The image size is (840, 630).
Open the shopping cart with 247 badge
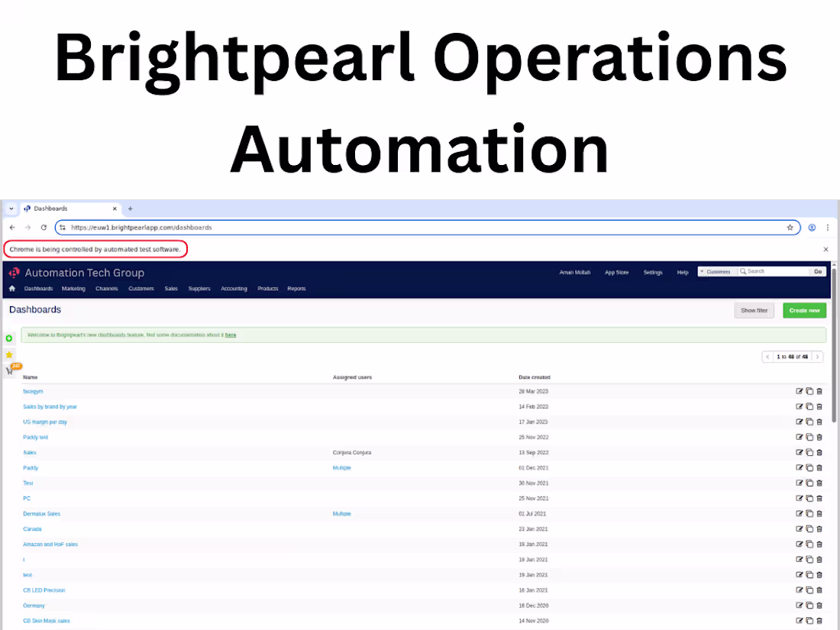[x=11, y=370]
